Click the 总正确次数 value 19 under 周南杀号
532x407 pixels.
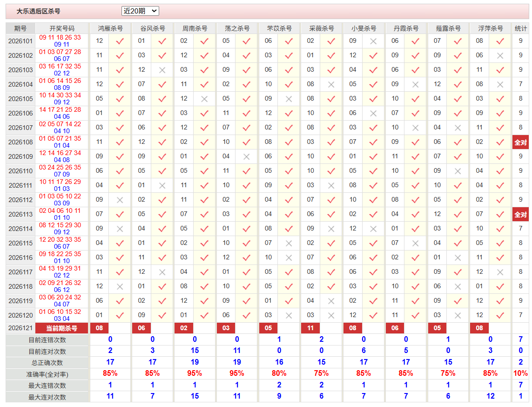tap(195, 362)
